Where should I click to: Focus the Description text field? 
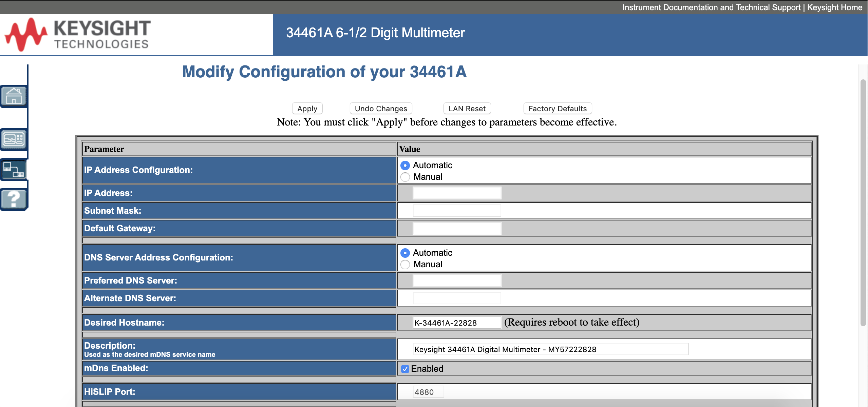tap(550, 349)
